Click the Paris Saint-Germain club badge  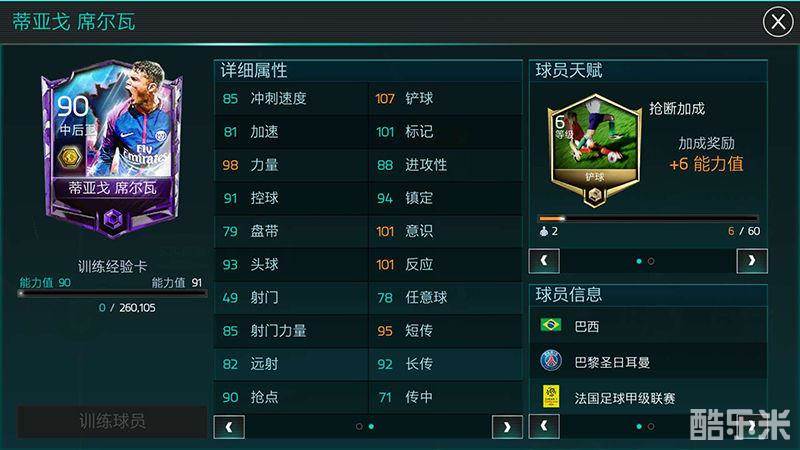tap(551, 360)
